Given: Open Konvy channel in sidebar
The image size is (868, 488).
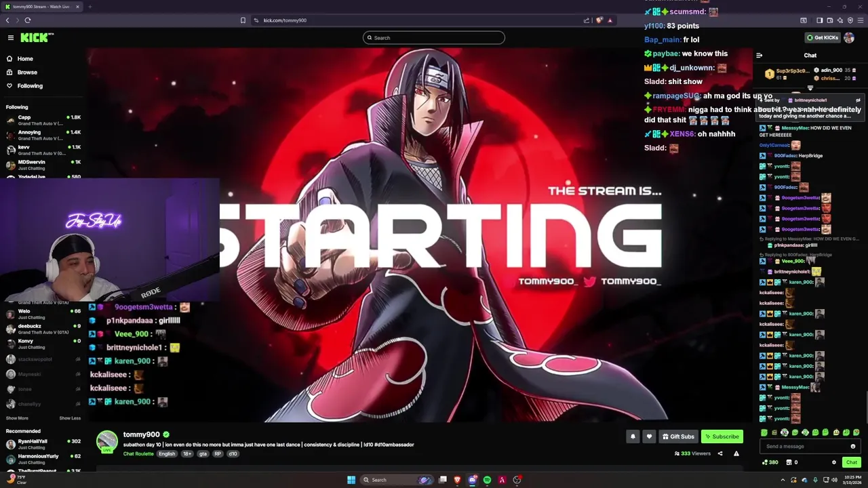Looking at the screenshot, I should 43,344.
